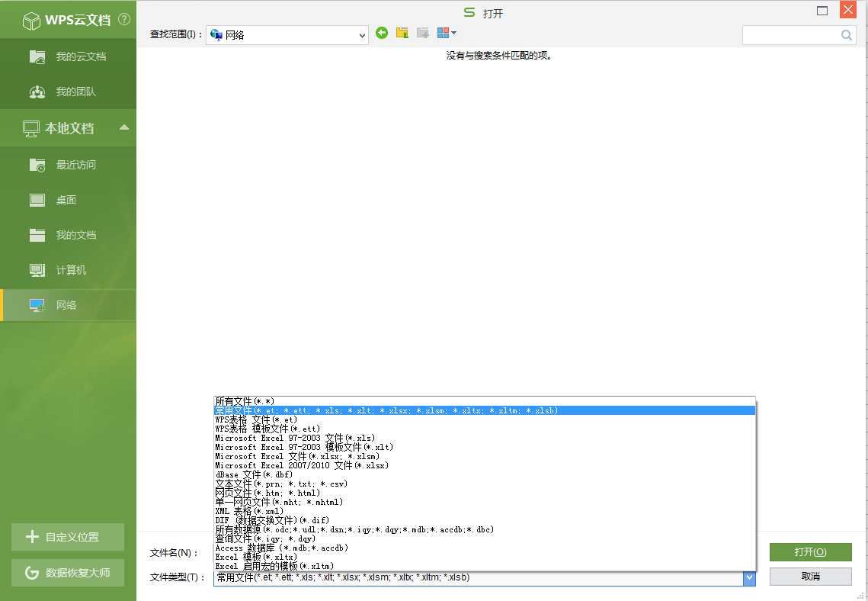Screen dimensions: 868x601
Task: Select 文本文件(*.prn; *.txt; *.csv) option
Action: click(x=485, y=484)
